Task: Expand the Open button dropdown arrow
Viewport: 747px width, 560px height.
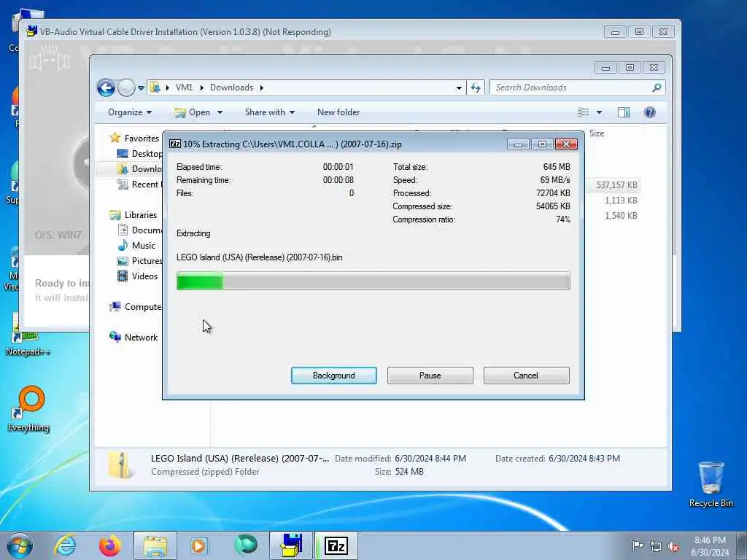Action: pos(220,112)
